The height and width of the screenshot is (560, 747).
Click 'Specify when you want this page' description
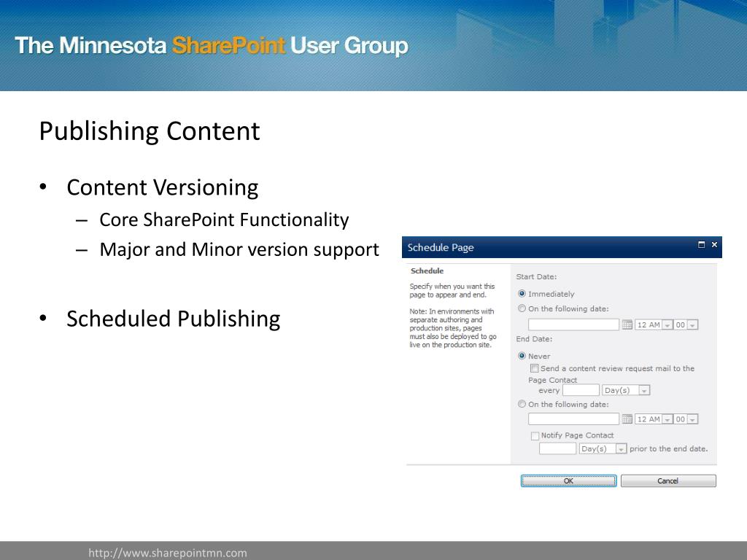(x=452, y=290)
